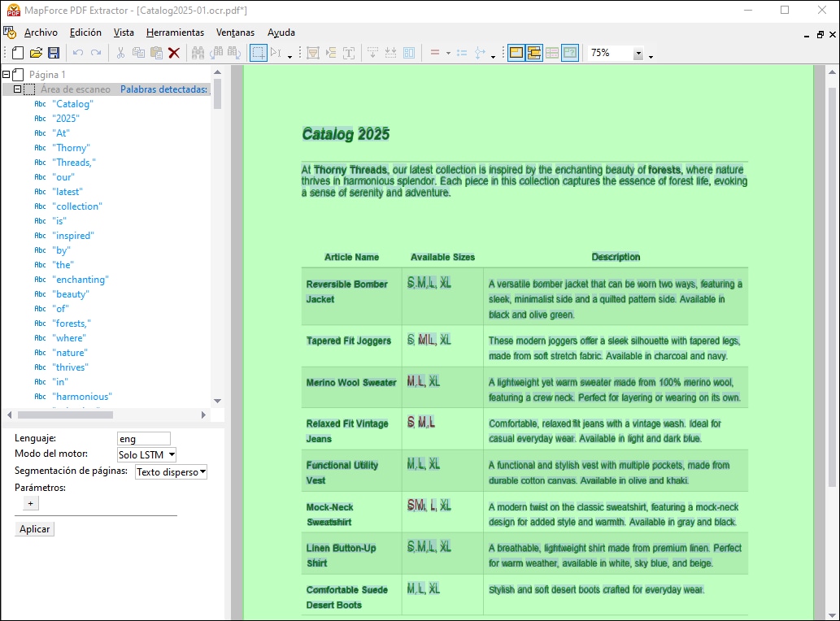Toggle the yellow hierarchy panel view button
The image size is (840, 621).
[534, 53]
